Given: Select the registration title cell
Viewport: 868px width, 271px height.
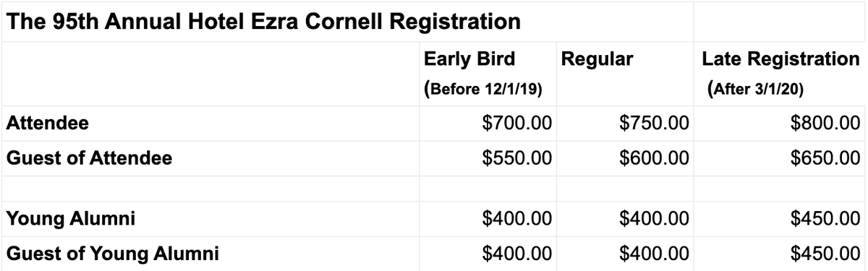Looking at the screenshot, I should [x=347, y=22].
